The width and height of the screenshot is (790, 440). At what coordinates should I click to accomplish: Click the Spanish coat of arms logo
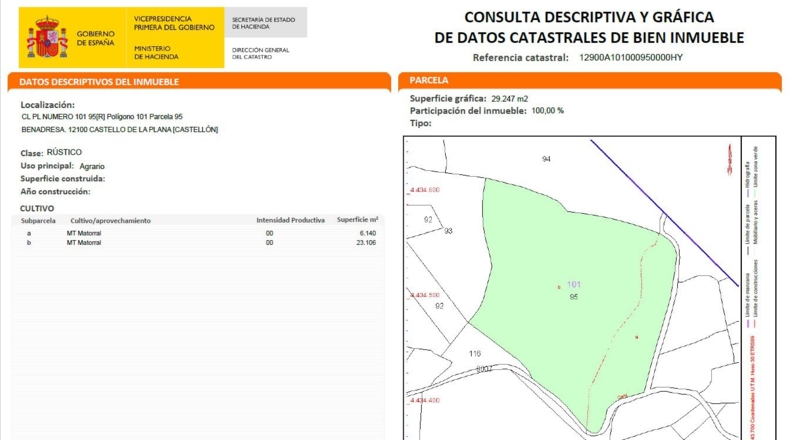(x=47, y=37)
